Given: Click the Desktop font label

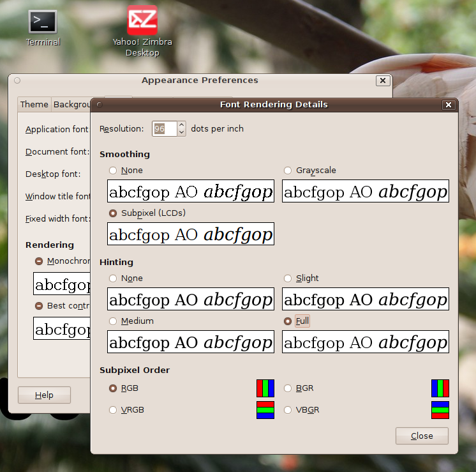Looking at the screenshot, I should point(53,174).
